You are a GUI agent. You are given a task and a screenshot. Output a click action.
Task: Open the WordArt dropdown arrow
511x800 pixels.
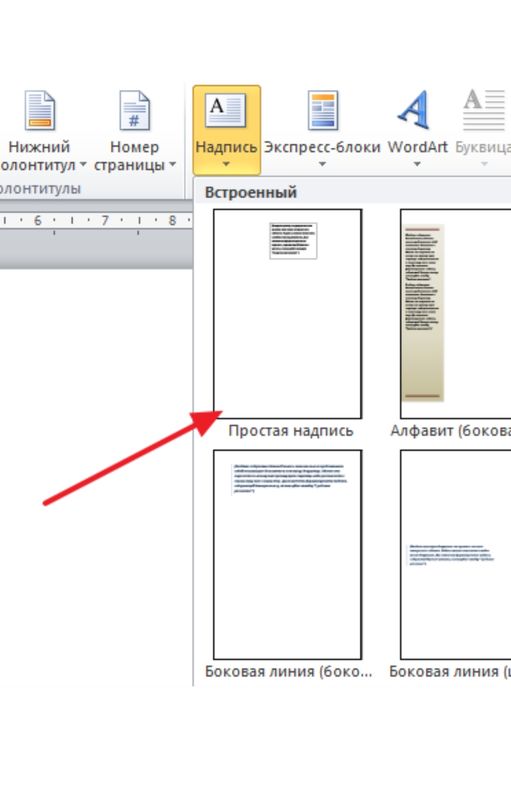417,164
